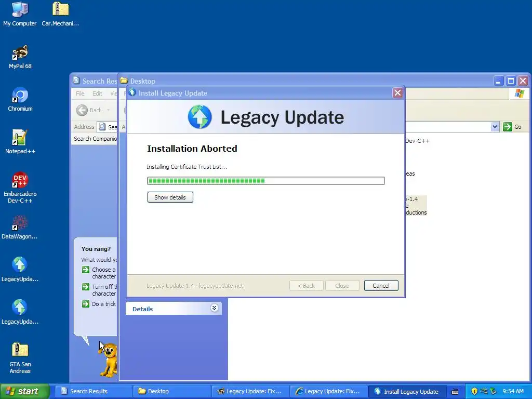This screenshot has width=532, height=399.
Task: Open My Computer desktop icon
Action: pos(20,14)
